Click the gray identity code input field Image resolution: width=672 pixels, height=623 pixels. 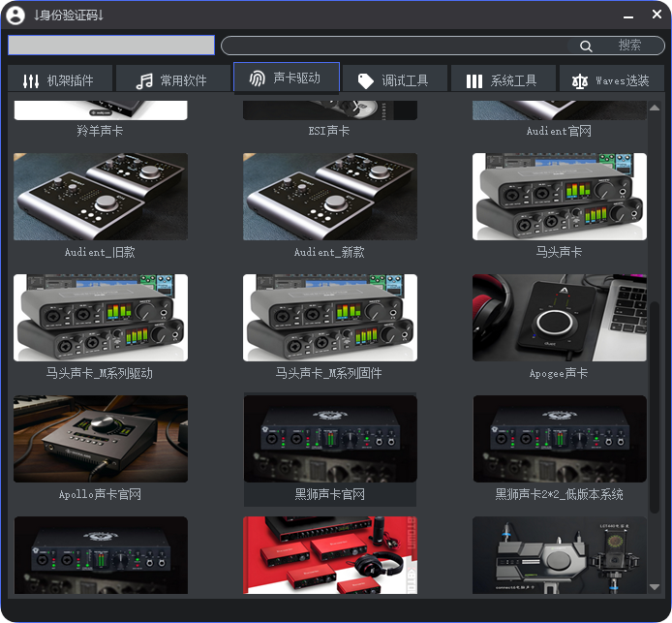click(x=111, y=45)
